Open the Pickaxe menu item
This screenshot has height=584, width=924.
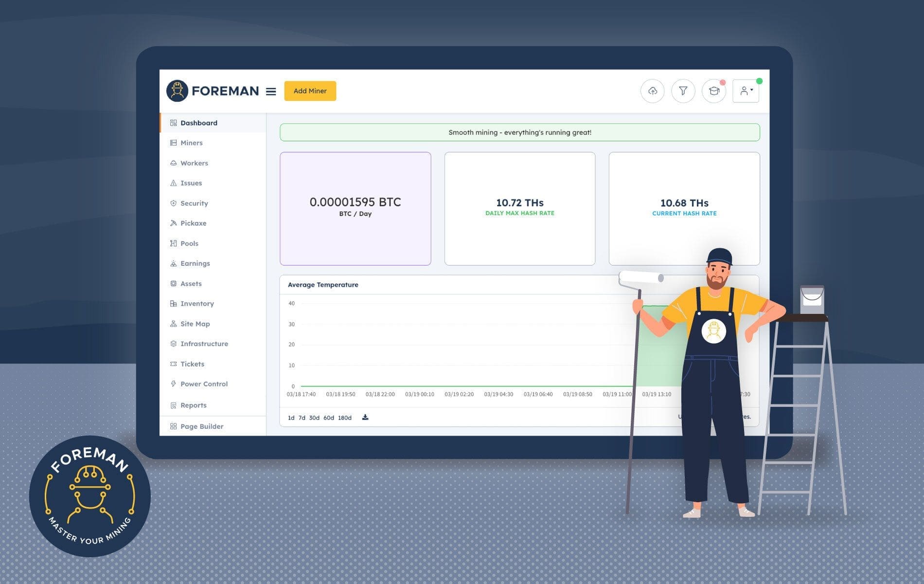(194, 223)
